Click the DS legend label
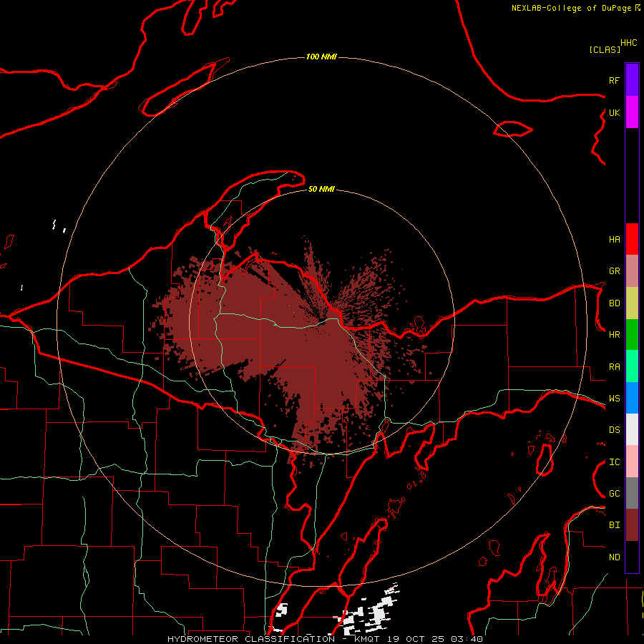The height and width of the screenshot is (644, 644). point(614,430)
